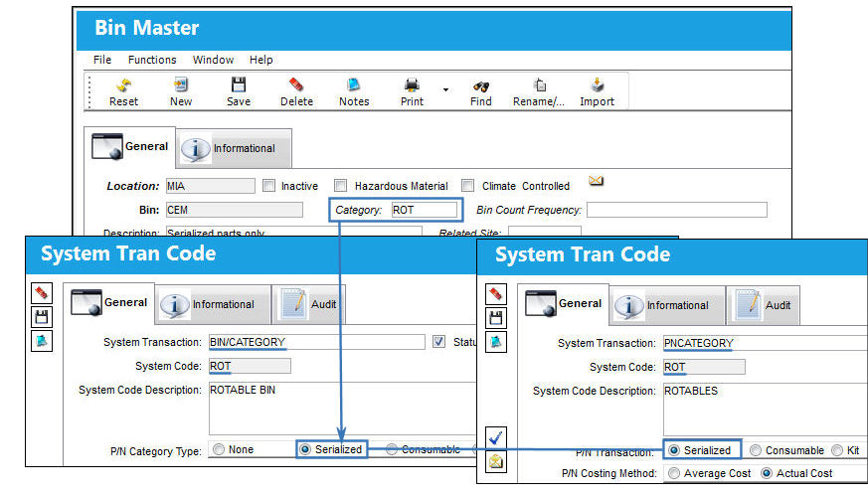The image size is (868, 497).
Task: Click System Code ROT field in right window
Action: point(704,367)
